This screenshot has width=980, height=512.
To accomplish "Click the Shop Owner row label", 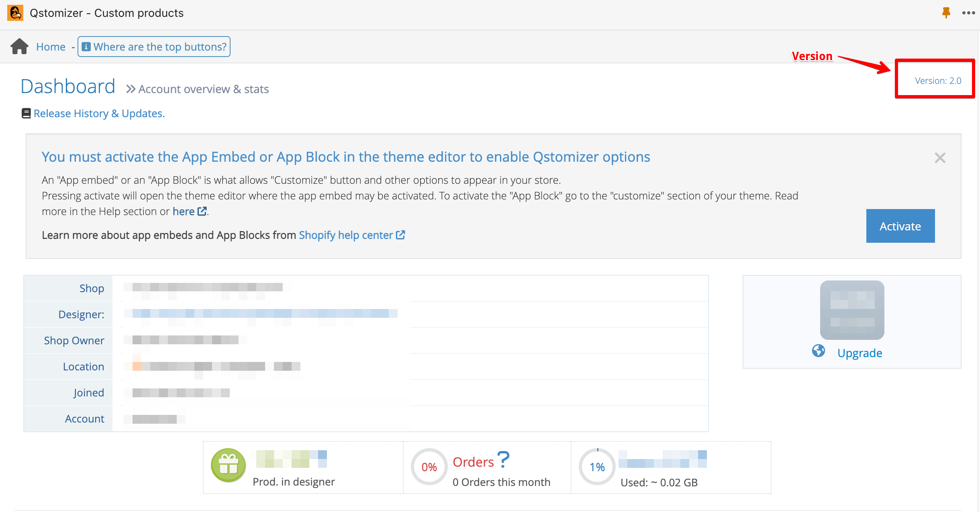I will 74,340.
